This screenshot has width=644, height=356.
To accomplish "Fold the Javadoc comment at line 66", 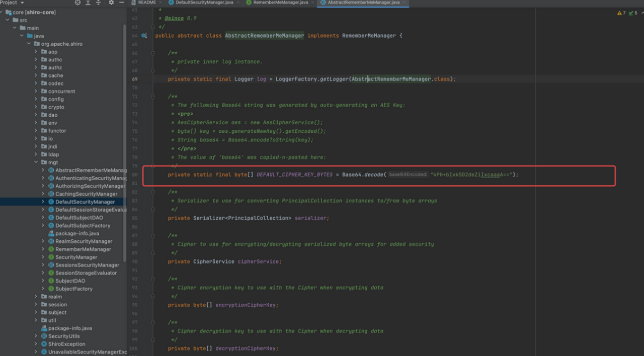I will click(x=152, y=53).
